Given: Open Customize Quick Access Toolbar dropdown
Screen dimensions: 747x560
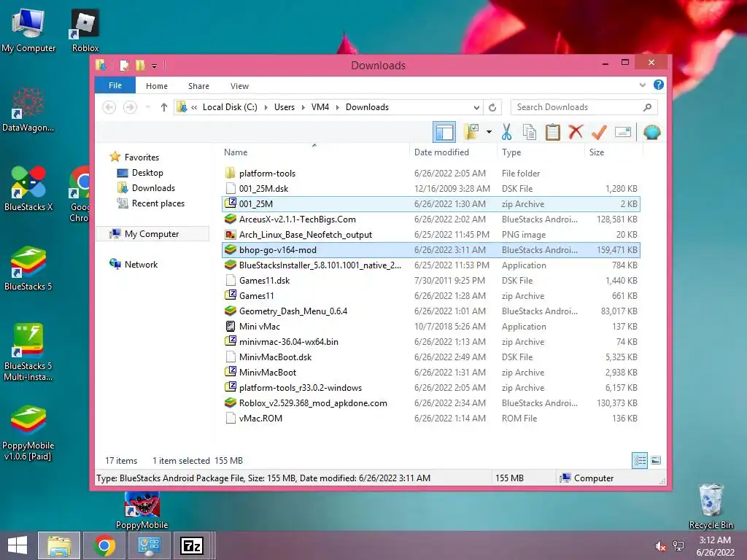Looking at the screenshot, I should click(x=155, y=66).
